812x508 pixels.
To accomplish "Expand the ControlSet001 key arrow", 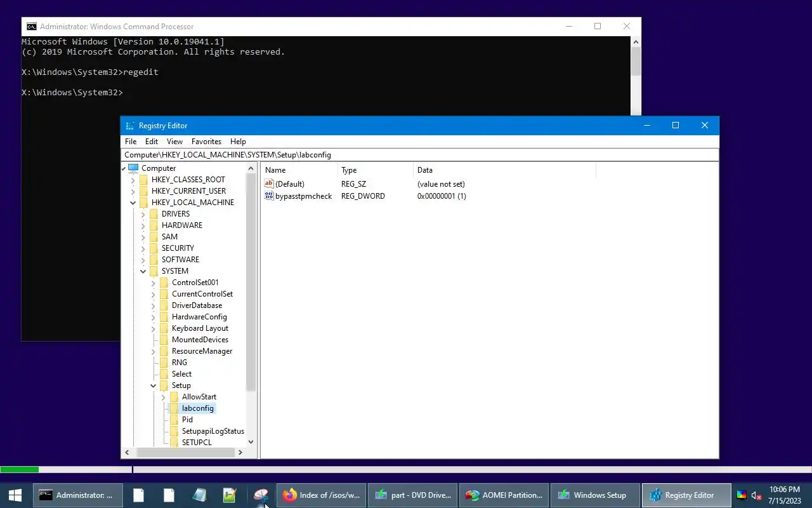I will 154,283.
